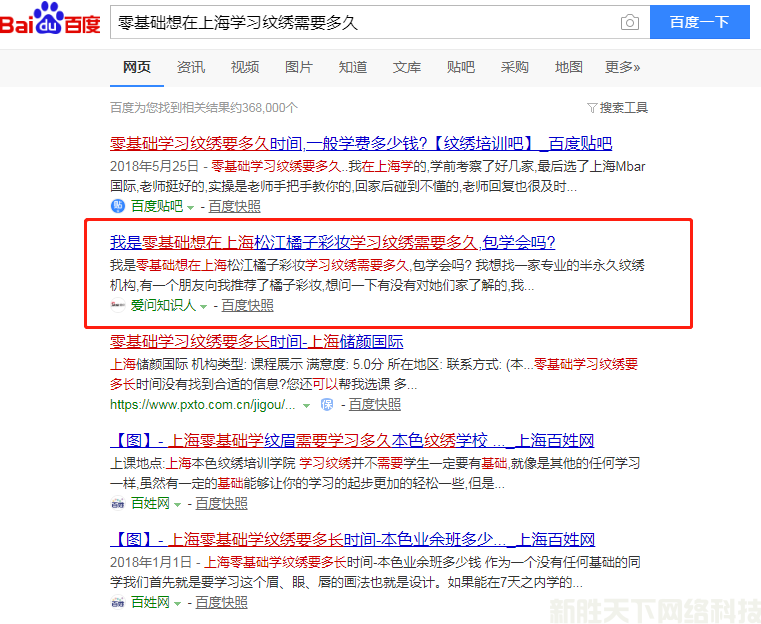Open camera image search in search box
This screenshot has height=624, width=761.
[629, 22]
